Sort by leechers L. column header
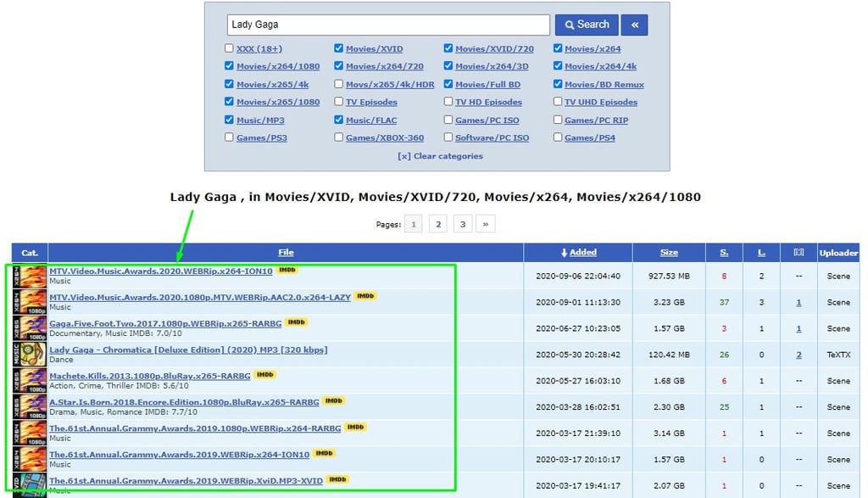 (x=762, y=252)
